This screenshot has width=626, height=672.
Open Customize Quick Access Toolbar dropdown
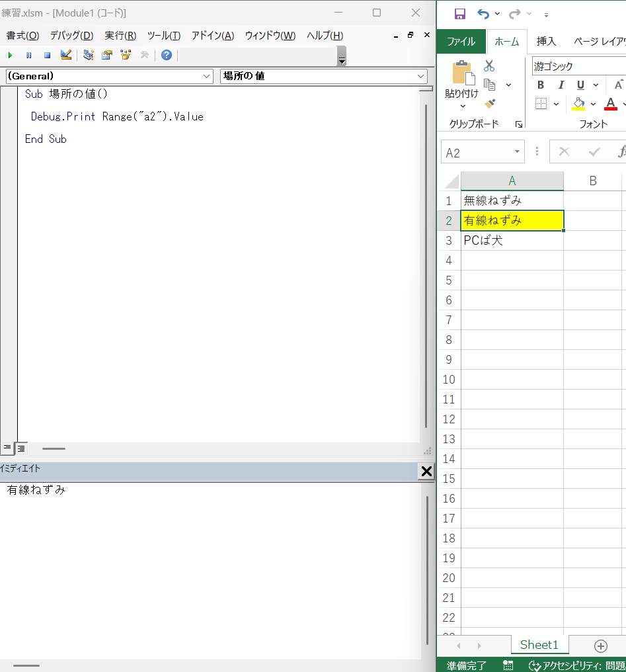(x=546, y=15)
